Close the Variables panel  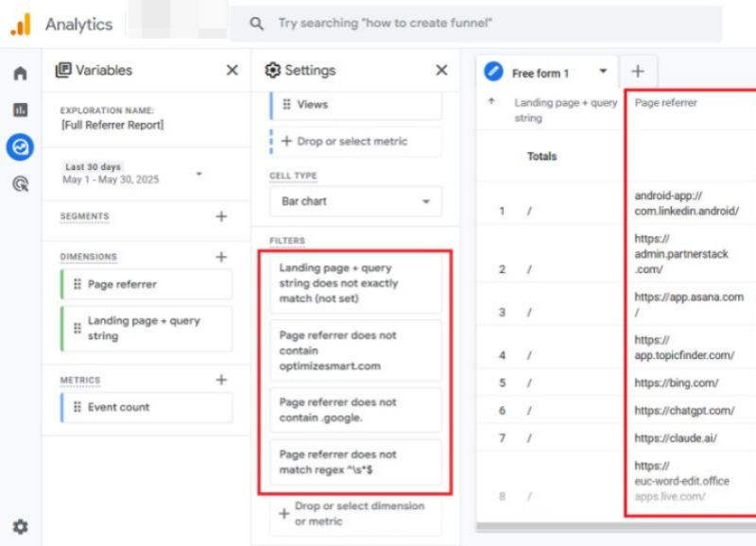point(232,70)
